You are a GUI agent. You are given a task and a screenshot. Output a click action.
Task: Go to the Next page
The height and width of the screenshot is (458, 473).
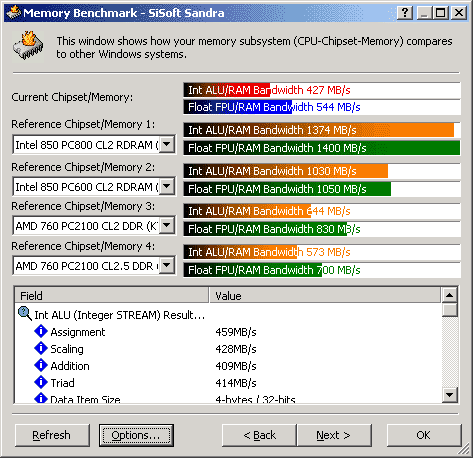click(334, 435)
